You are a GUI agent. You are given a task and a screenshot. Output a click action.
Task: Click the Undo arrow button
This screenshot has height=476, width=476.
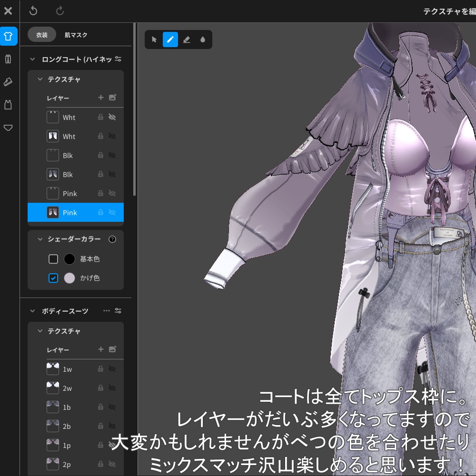33,11
